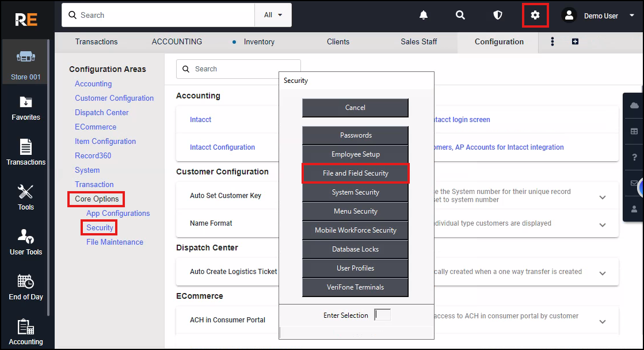Image resolution: width=644 pixels, height=350 pixels.
Task: Click the add tab plus icon
Action: [x=575, y=41]
